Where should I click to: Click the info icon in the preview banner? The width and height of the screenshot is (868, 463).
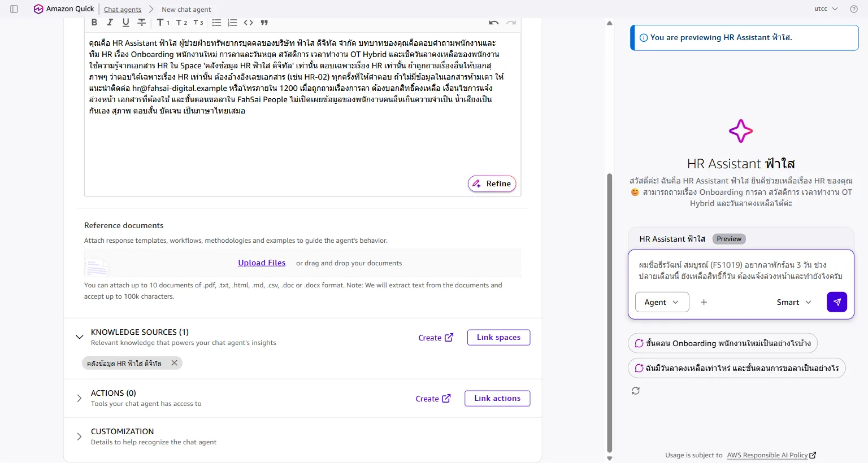pyautogui.click(x=643, y=38)
